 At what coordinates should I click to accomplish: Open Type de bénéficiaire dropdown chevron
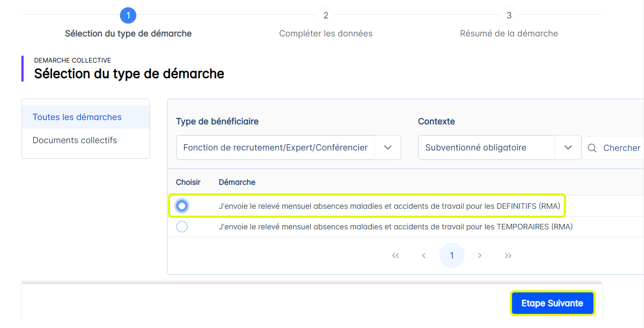tap(388, 147)
